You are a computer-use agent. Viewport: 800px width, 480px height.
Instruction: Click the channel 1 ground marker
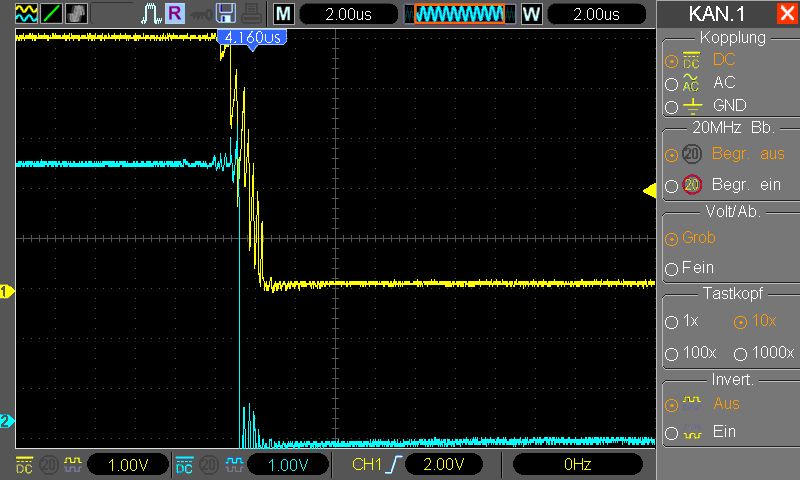7,292
